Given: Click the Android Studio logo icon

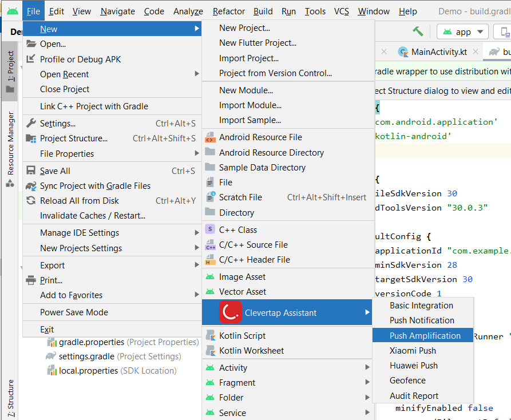Looking at the screenshot, I should [x=13, y=11].
